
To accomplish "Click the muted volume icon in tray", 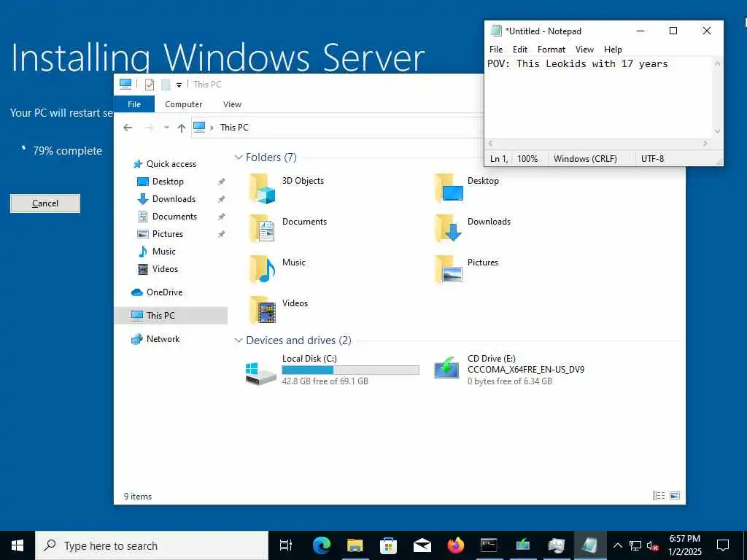I will (x=652, y=545).
